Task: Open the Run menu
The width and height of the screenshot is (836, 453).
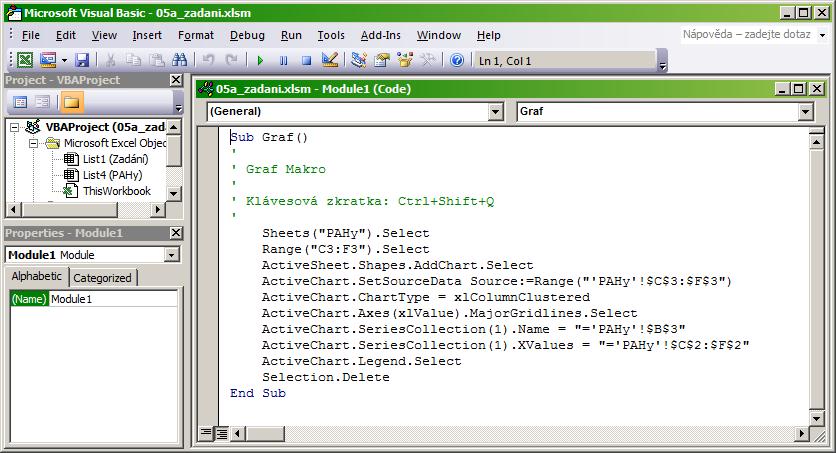Action: [291, 35]
